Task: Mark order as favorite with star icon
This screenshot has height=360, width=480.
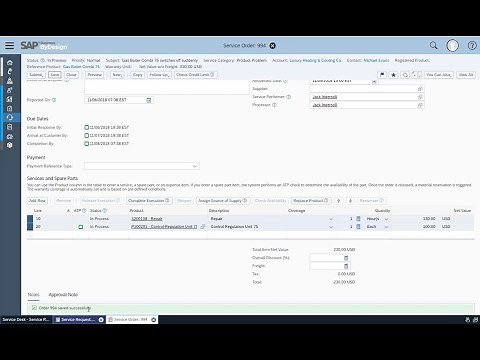Action: tap(393, 75)
